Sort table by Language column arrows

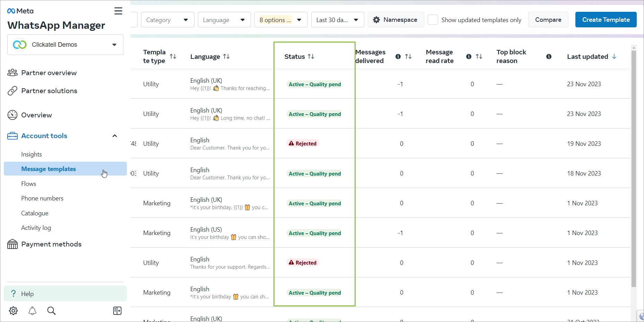226,56
